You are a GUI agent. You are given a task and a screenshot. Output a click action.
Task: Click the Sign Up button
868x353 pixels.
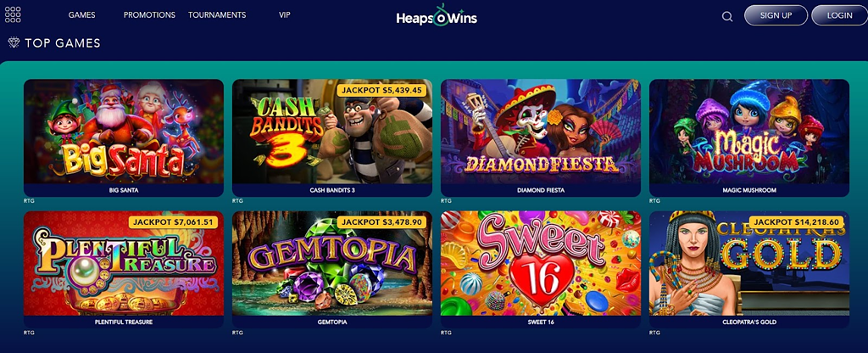pyautogui.click(x=776, y=15)
